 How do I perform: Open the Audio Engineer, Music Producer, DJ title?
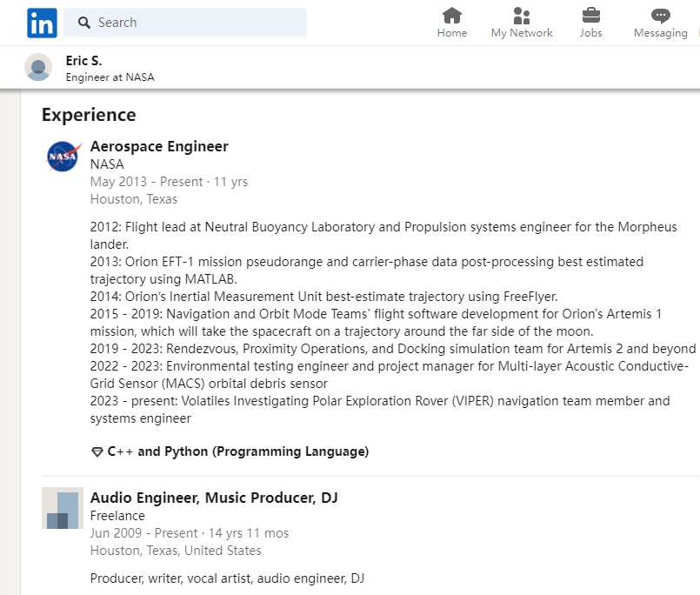point(214,498)
